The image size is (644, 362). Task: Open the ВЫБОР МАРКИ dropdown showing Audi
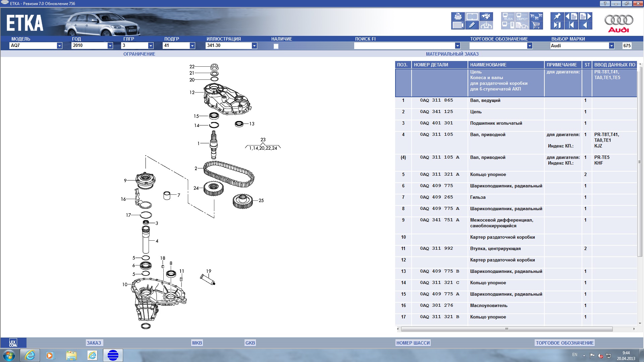pos(611,46)
